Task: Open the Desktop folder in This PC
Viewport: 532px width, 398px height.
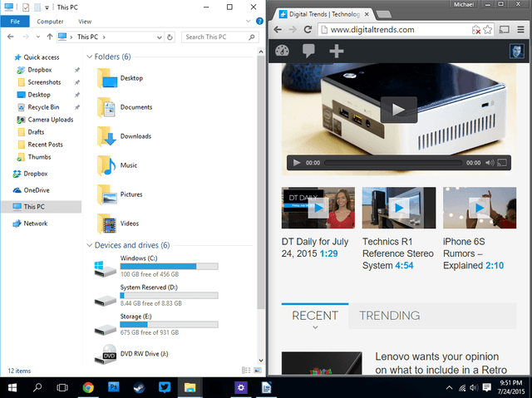Action: click(x=121, y=78)
